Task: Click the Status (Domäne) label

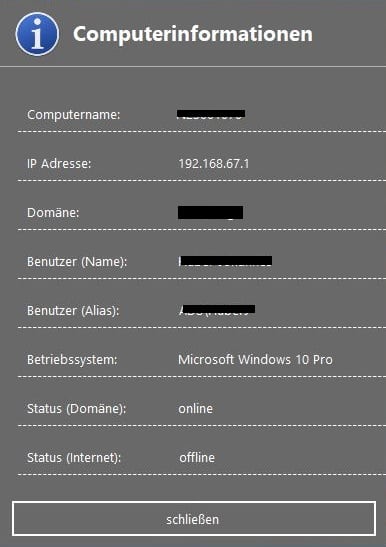Action: [76, 409]
